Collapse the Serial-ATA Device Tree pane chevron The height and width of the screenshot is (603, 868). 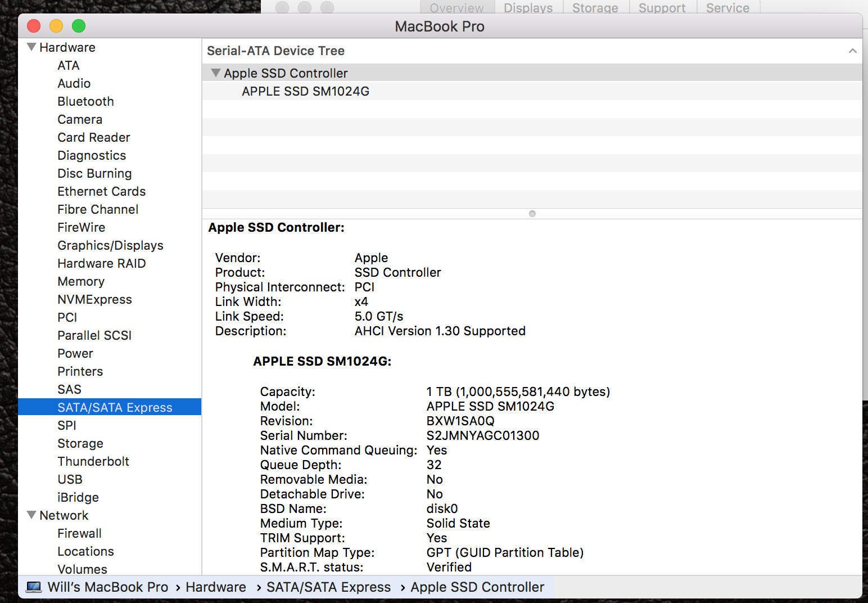(852, 51)
